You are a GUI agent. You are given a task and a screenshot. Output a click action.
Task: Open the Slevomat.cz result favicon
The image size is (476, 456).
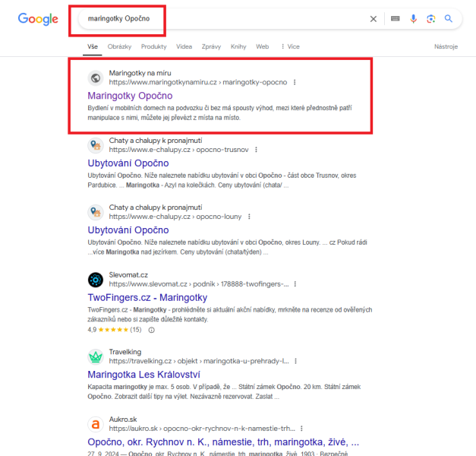[x=96, y=280]
